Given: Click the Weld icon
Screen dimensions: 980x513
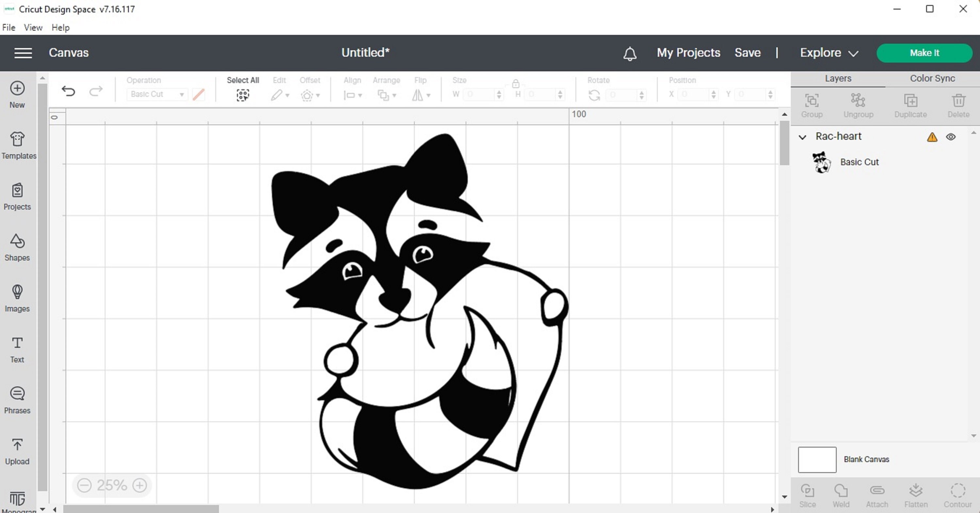Looking at the screenshot, I should pos(841,494).
